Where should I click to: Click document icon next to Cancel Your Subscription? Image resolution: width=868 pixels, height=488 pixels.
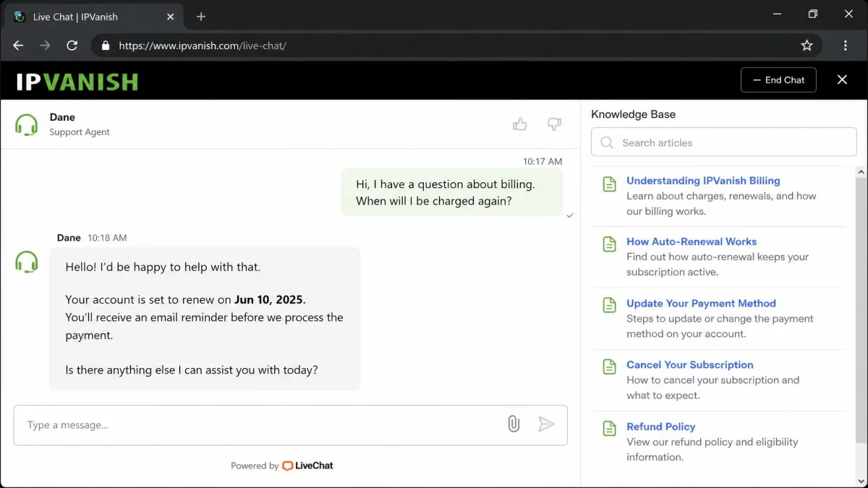pos(610,367)
